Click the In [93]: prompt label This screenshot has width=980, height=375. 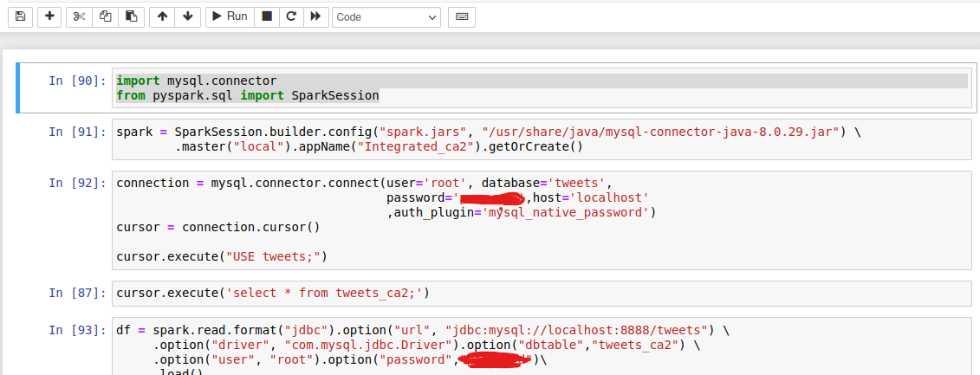click(77, 329)
